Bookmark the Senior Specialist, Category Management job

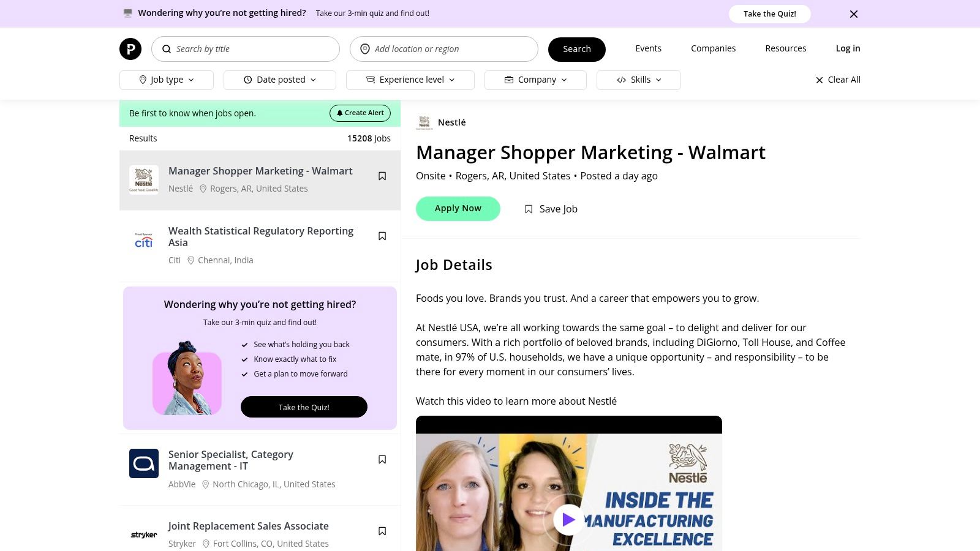pos(382,460)
